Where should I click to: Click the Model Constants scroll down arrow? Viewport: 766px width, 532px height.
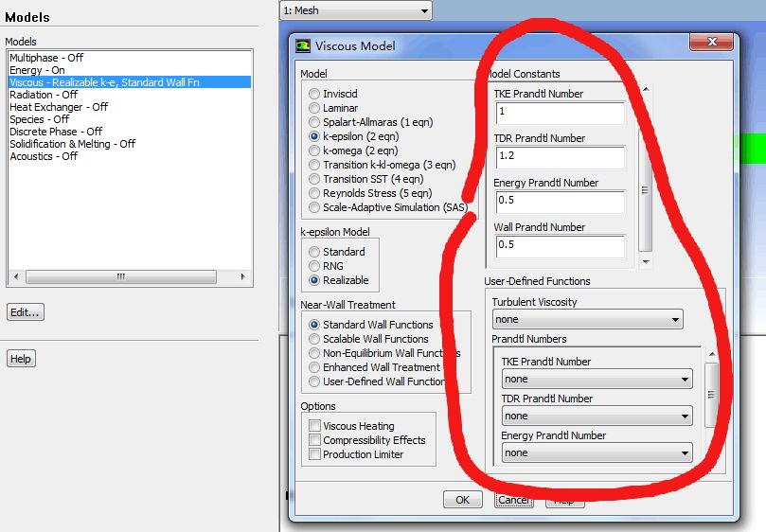click(x=646, y=261)
